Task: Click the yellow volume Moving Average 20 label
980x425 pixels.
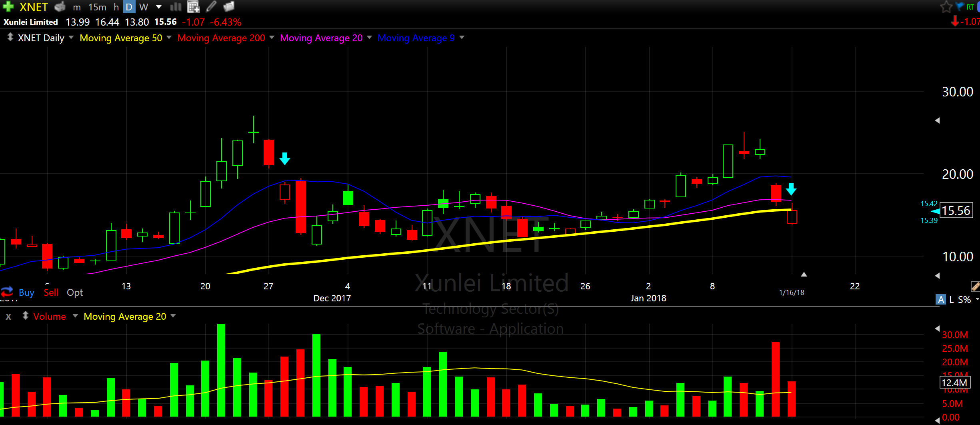Action: point(125,317)
